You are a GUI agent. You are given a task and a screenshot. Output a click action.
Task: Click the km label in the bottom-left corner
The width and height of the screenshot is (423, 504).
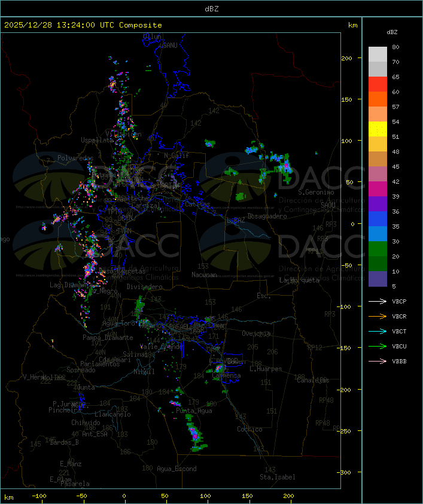pos(8,497)
